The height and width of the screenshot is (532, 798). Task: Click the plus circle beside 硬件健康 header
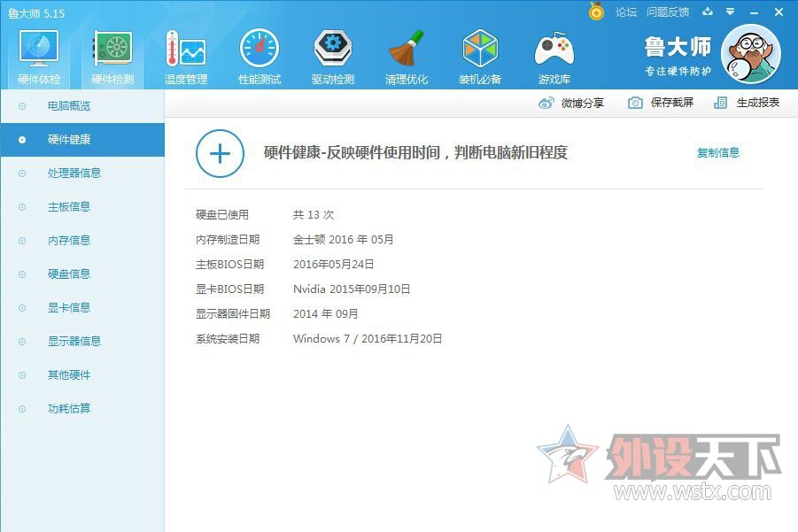pyautogui.click(x=219, y=153)
